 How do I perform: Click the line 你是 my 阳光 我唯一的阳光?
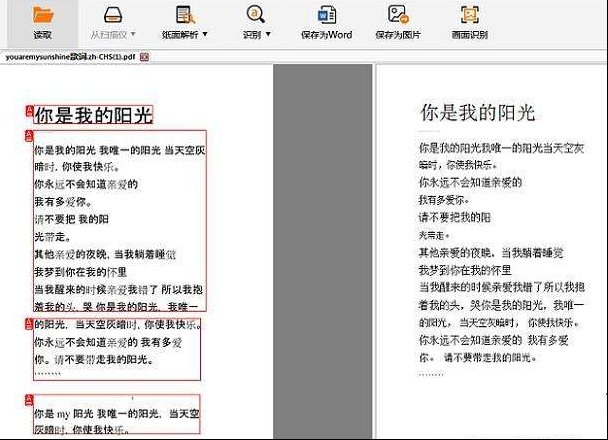pos(117,414)
